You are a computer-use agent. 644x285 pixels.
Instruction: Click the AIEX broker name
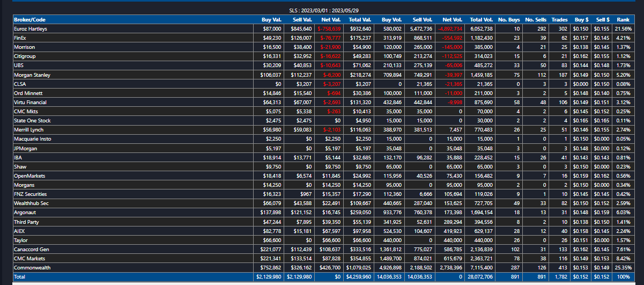tap(19, 231)
